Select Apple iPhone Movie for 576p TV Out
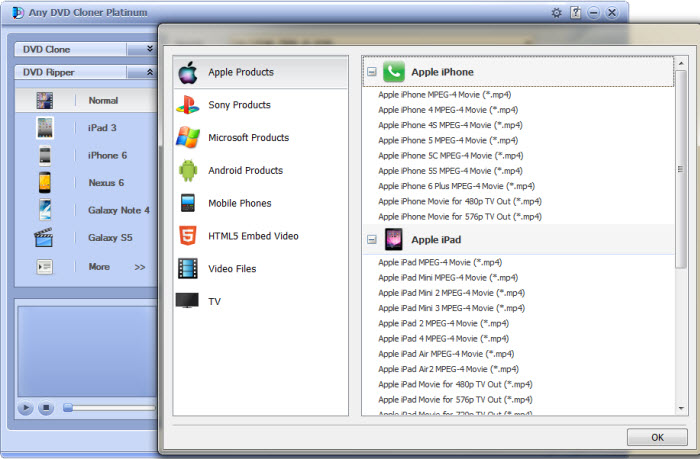Image resolution: width=700 pixels, height=459 pixels. [x=460, y=217]
